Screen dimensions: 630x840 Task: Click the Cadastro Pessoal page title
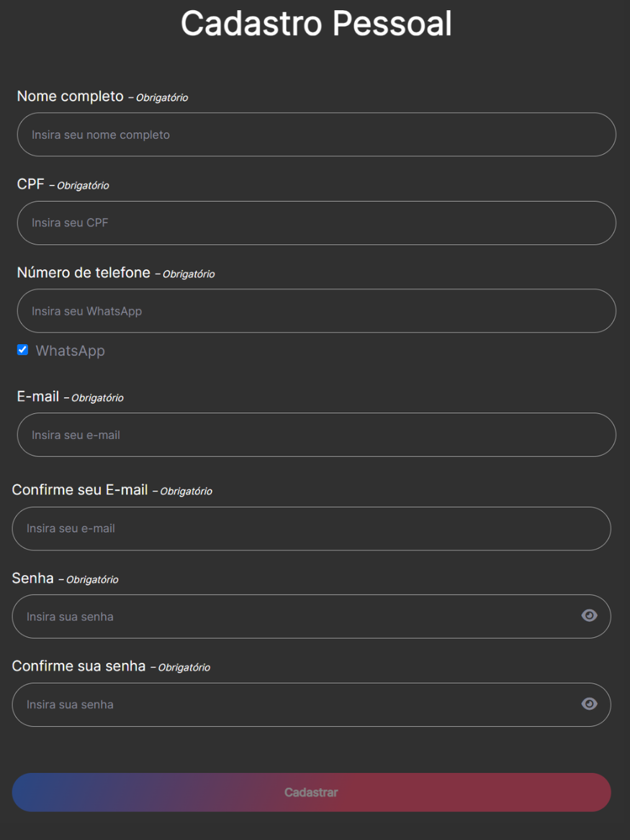[x=317, y=23]
